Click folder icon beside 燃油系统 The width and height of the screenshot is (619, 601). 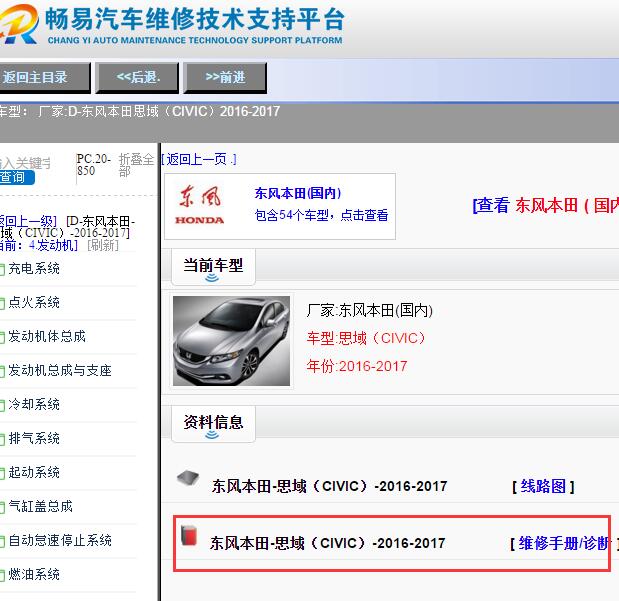2,575
